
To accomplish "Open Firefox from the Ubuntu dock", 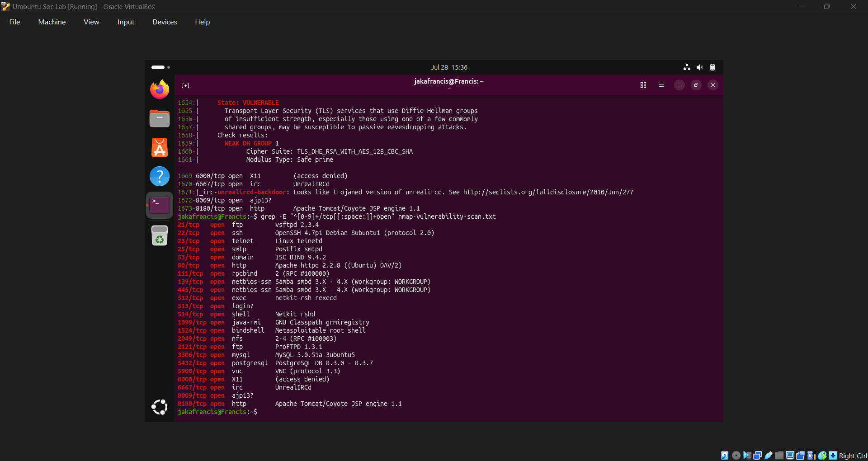I will click(160, 89).
